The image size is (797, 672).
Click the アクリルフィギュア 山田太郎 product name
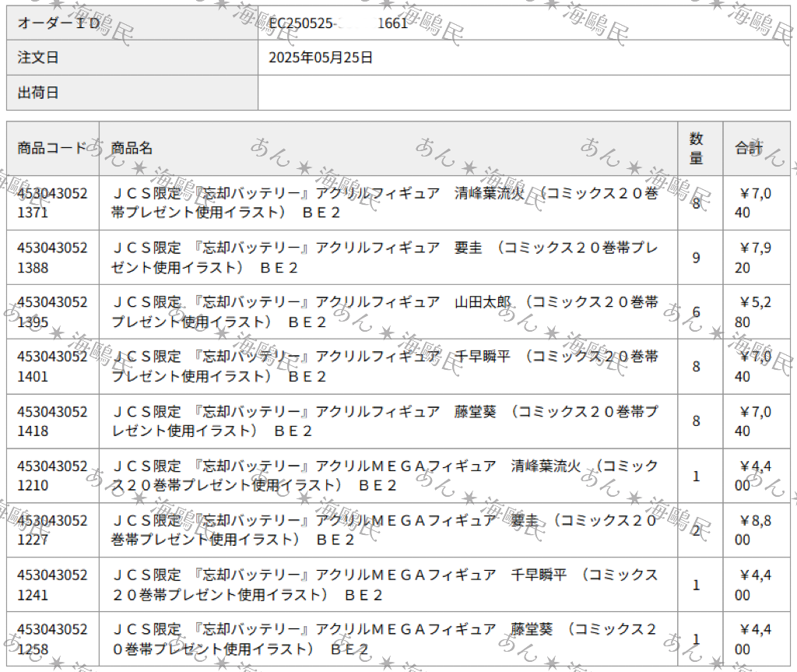[384, 311]
